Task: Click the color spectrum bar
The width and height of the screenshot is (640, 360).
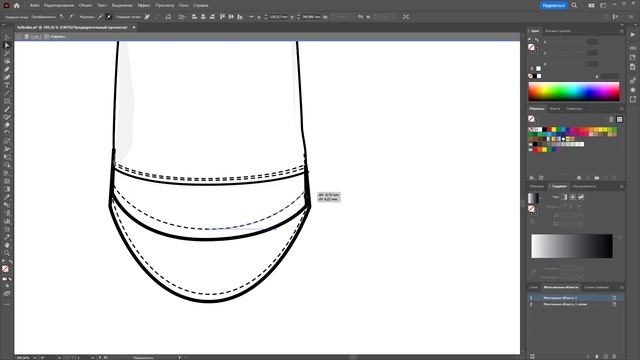Action: [573, 91]
